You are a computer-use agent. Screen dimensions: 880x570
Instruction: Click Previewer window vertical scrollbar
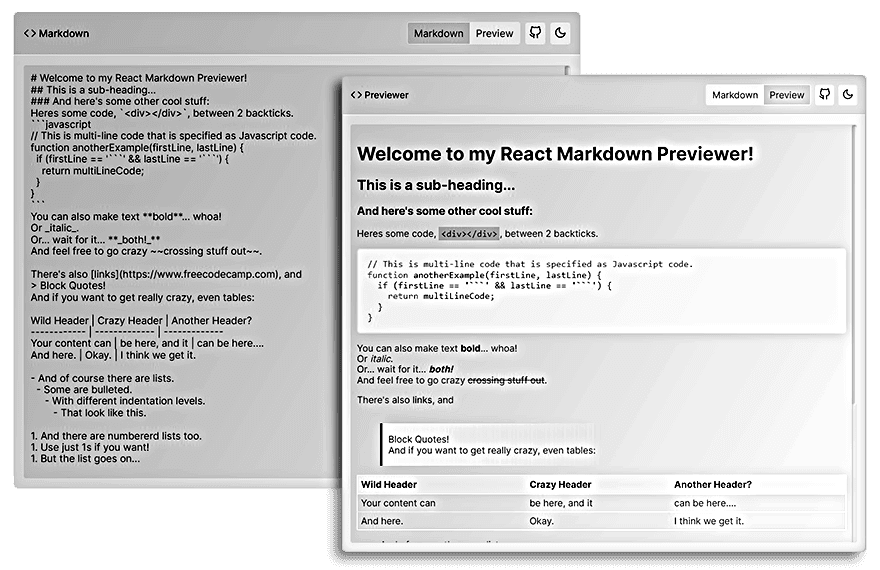854,264
